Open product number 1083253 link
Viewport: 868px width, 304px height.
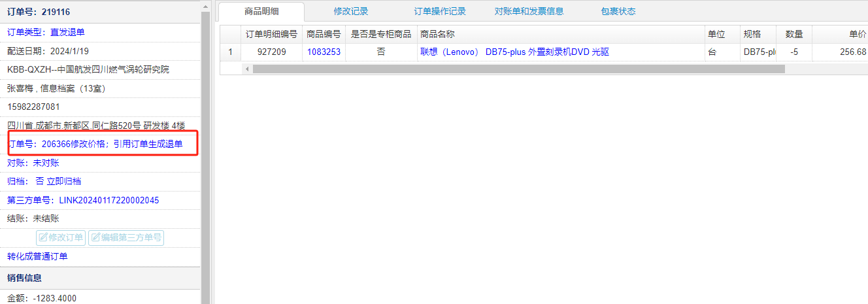tap(324, 52)
